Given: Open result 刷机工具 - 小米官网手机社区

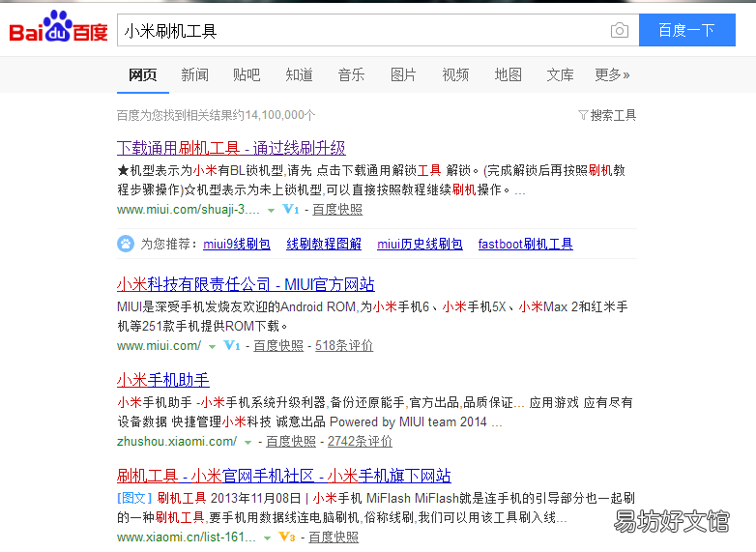Looking at the screenshot, I should click(x=284, y=476).
